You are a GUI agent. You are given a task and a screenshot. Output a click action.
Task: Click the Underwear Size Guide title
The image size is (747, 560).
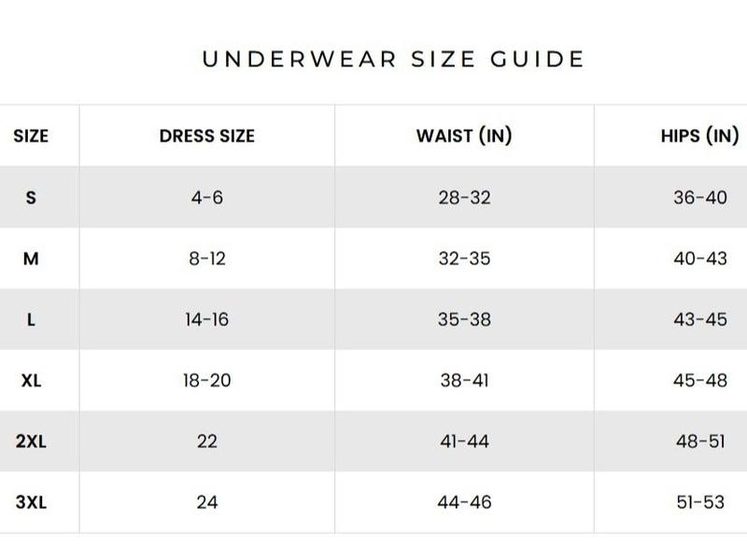[x=393, y=59]
